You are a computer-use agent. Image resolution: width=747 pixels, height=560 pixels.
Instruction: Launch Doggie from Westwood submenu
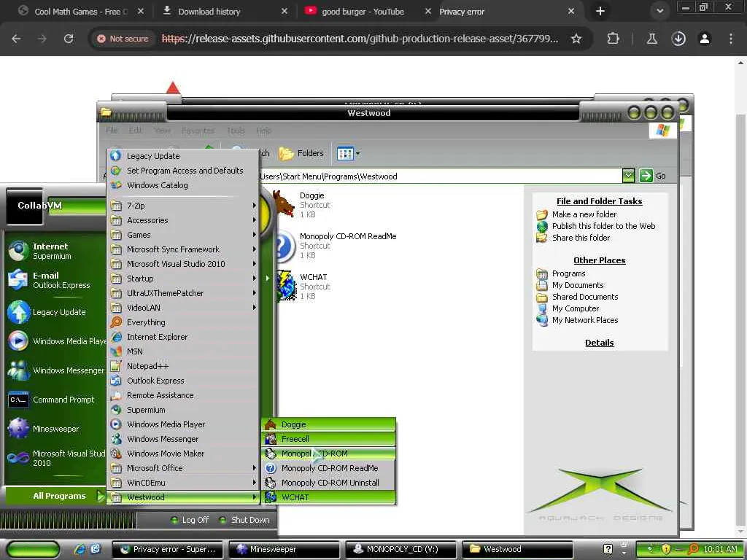click(329, 424)
